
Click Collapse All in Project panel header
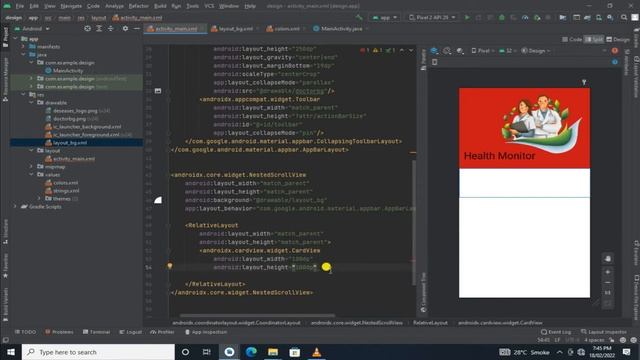pos(111,29)
